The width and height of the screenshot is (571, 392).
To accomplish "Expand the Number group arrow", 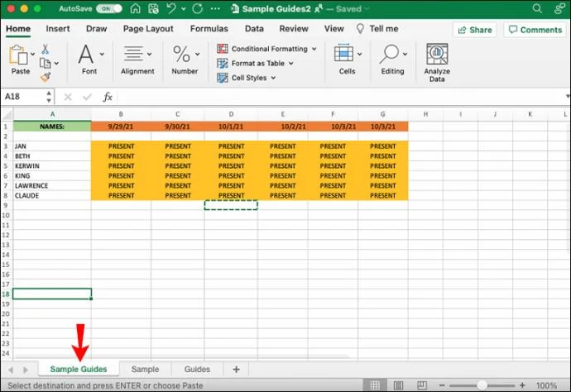I will click(198, 55).
